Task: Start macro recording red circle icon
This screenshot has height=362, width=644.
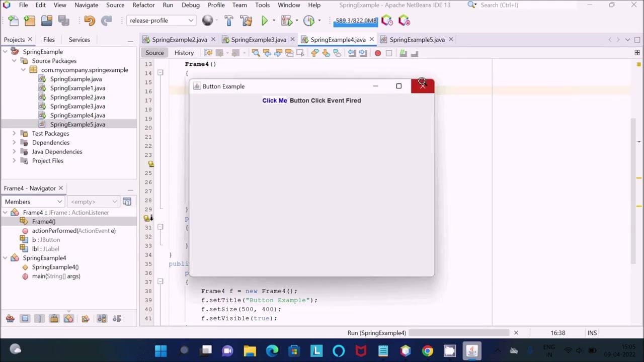Action: (378, 53)
